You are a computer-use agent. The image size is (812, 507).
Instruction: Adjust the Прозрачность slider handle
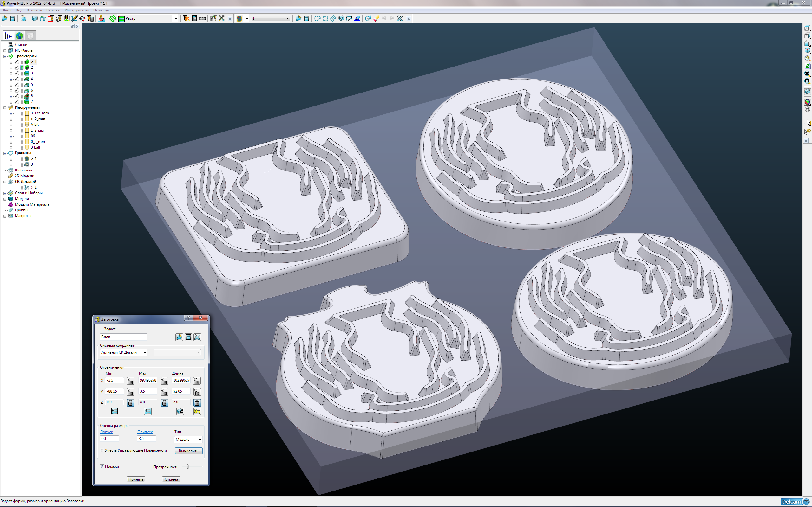187,466
